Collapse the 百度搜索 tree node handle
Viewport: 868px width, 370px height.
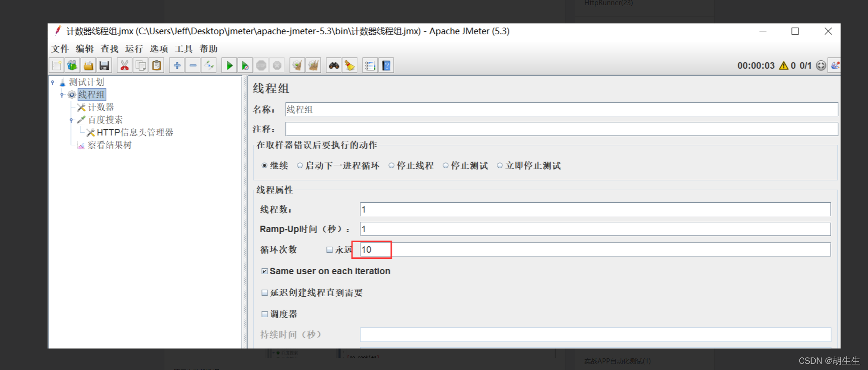[71, 120]
